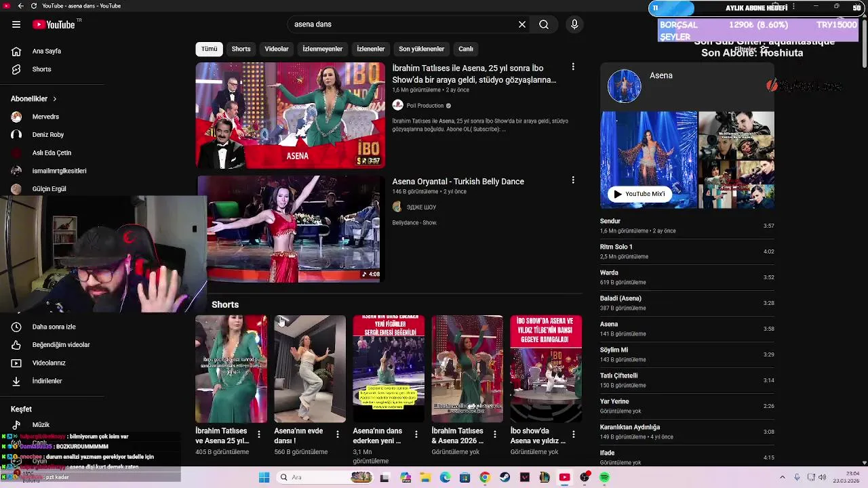Screen dimensions: 868x488
Task: Click the Windows taskbar Ara search box
Action: pos(324,478)
